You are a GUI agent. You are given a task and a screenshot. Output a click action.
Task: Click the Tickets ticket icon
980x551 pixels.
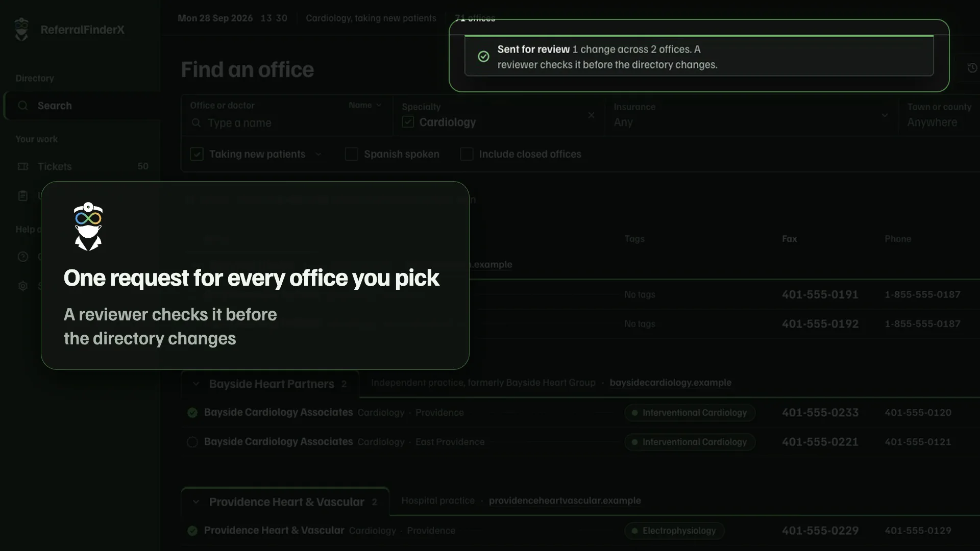coord(23,166)
